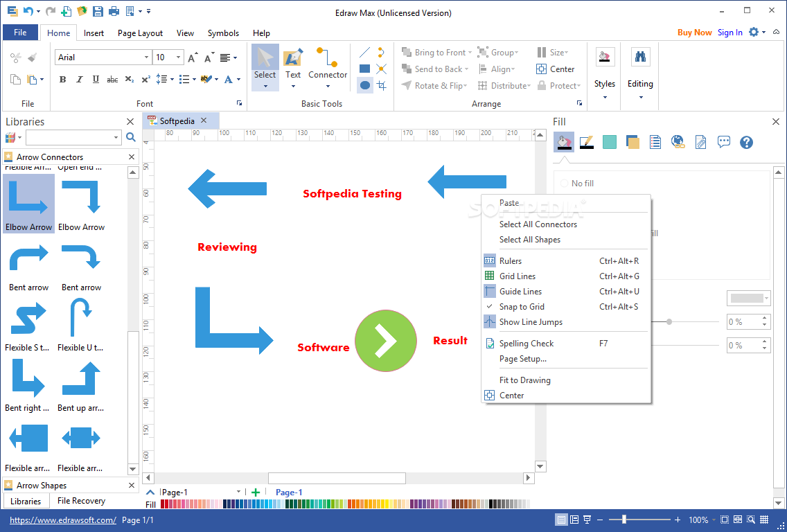Click the zoom slider handle in status bar
Image resolution: width=787 pixels, height=532 pixels.
(624, 520)
